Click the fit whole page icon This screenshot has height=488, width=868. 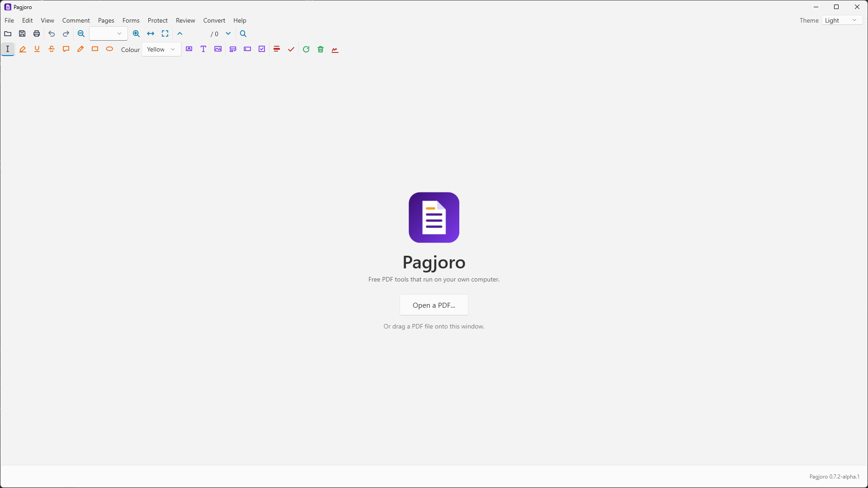tap(165, 34)
